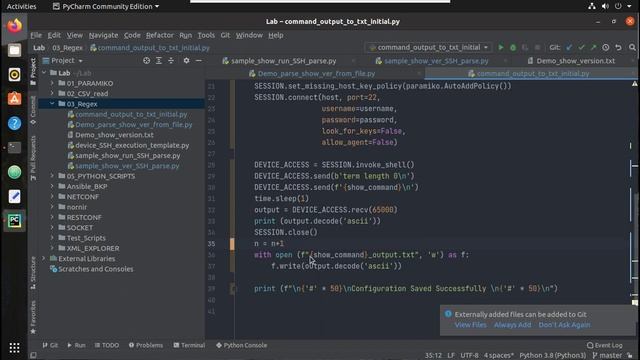This screenshot has width=640, height=360.
Task: Open text editor icon in dock
Action: point(14,196)
